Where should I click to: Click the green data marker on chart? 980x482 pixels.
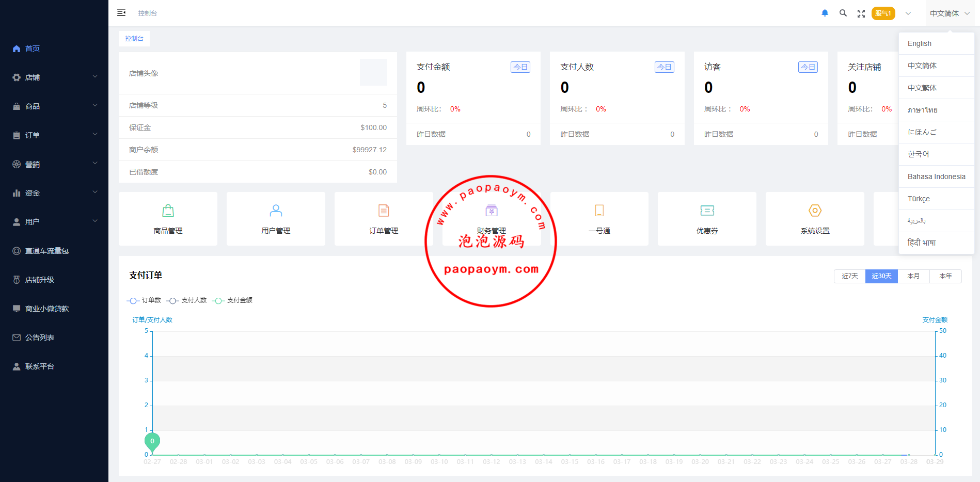click(152, 441)
